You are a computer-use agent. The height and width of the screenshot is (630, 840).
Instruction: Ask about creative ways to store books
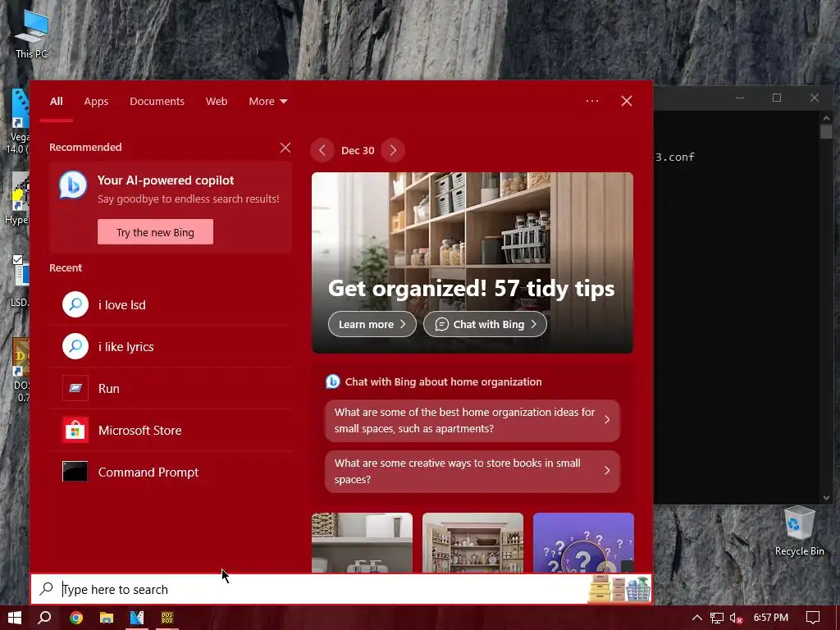(472, 472)
